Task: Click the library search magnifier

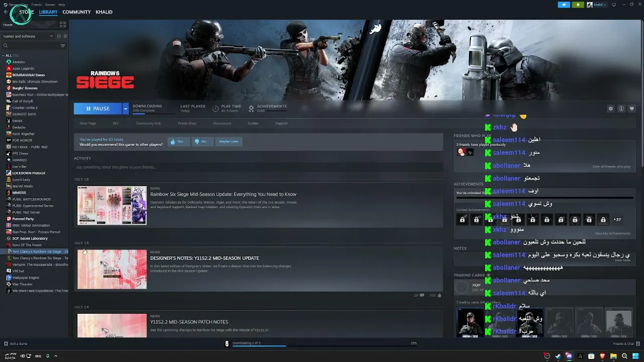Action: [5, 46]
